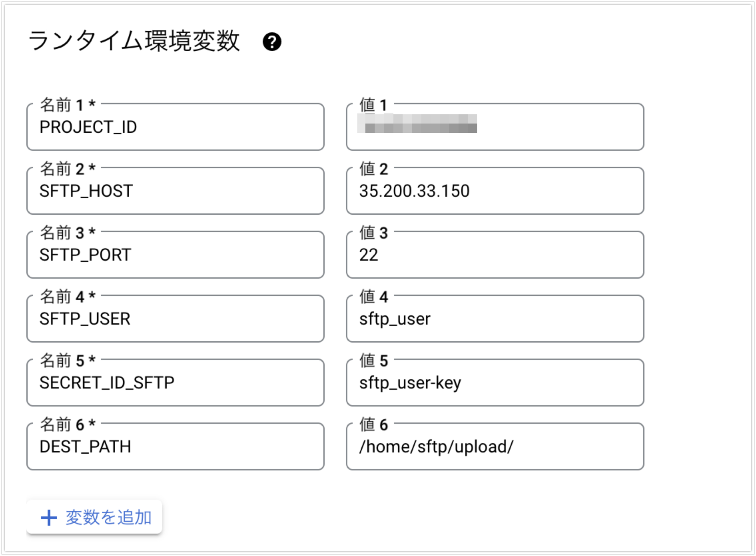Image resolution: width=756 pixels, height=556 pixels.
Task: Click the ランタイム環境変数 heading
Action: pos(134,41)
